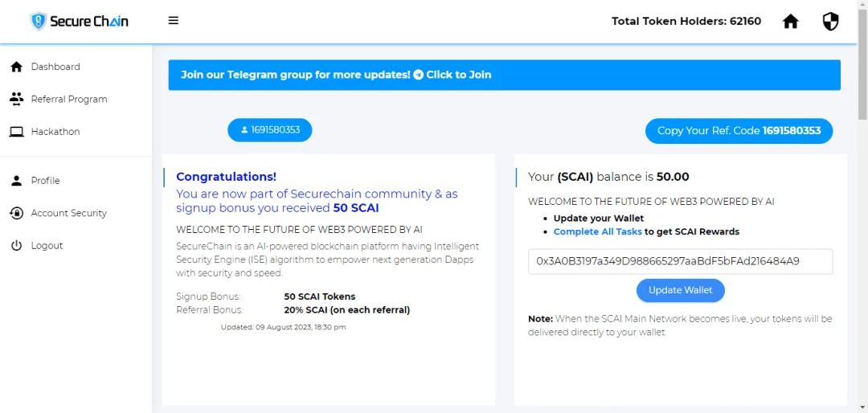
Task: Click the Profile person icon
Action: 17,181
